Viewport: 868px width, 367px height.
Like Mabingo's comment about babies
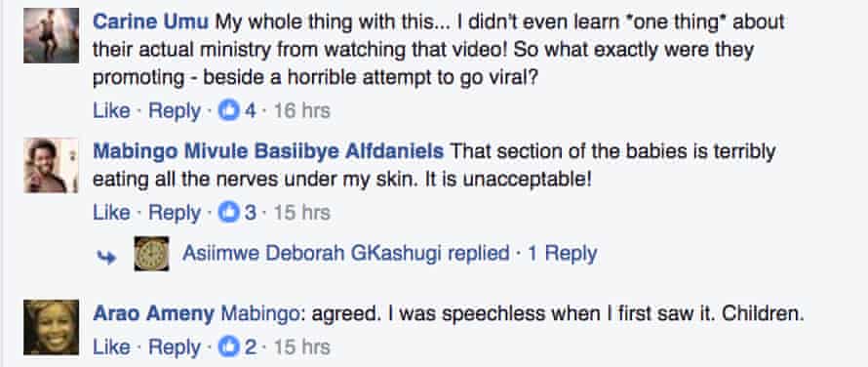coord(111,213)
